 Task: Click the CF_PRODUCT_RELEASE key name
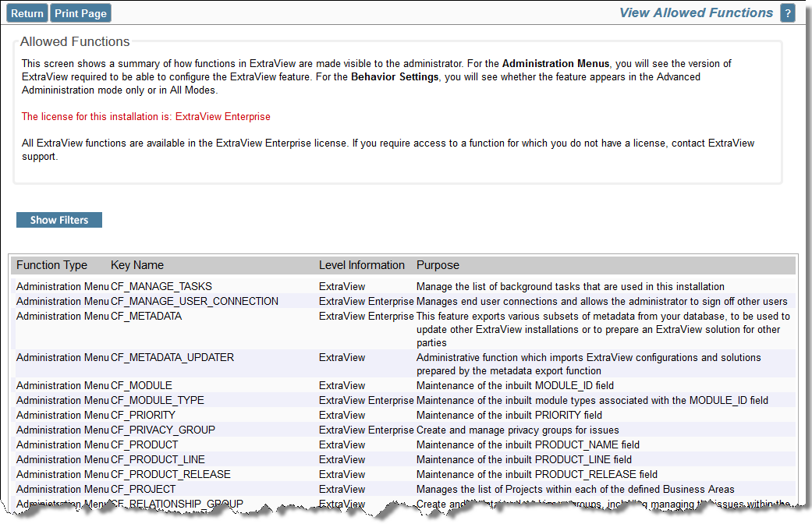tap(170, 474)
